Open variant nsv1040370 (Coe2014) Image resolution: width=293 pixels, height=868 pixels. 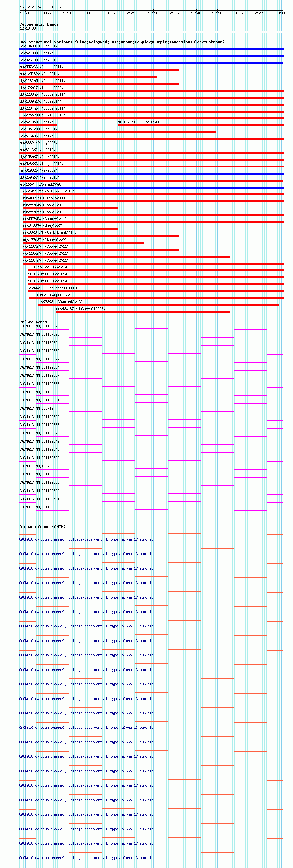click(x=40, y=46)
